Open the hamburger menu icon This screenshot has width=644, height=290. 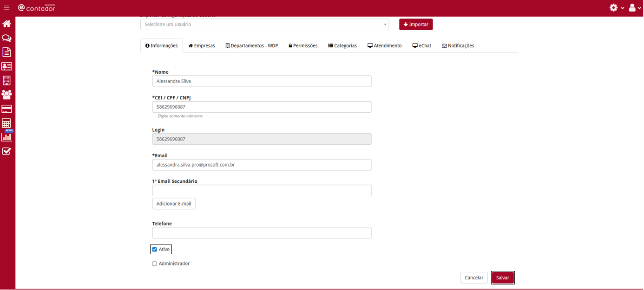(x=7, y=7)
